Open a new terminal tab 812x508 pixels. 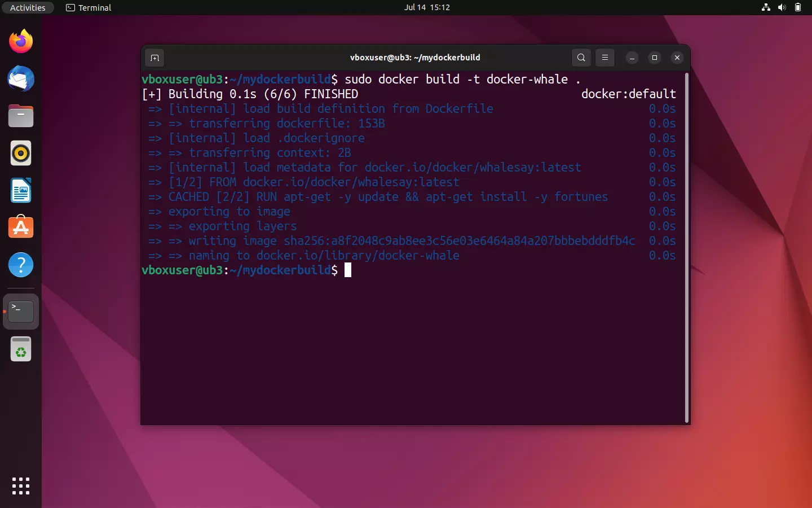click(155, 58)
